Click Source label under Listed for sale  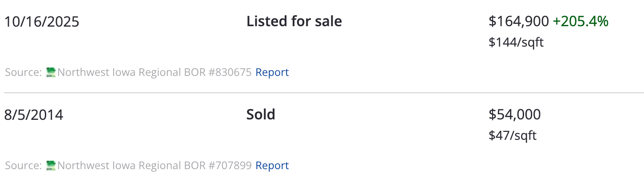pyautogui.click(x=24, y=72)
